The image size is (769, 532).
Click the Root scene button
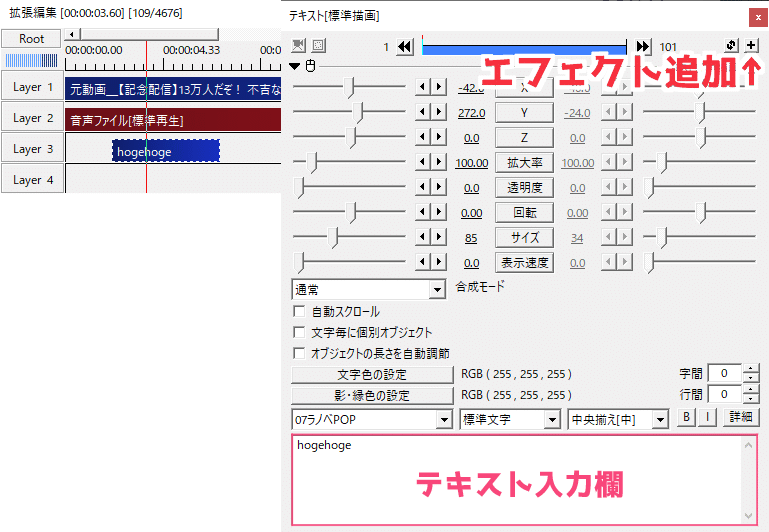pyautogui.click(x=31, y=38)
